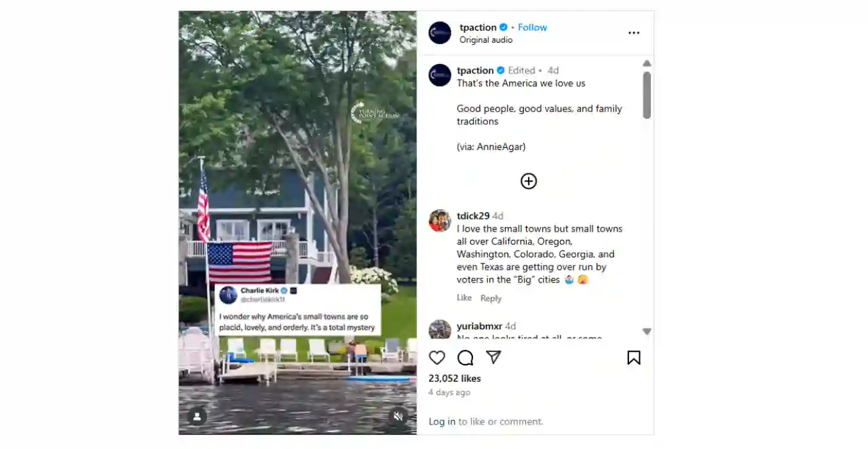868x449 pixels.
Task: Reply to tdick29's comment
Action: [x=491, y=298]
